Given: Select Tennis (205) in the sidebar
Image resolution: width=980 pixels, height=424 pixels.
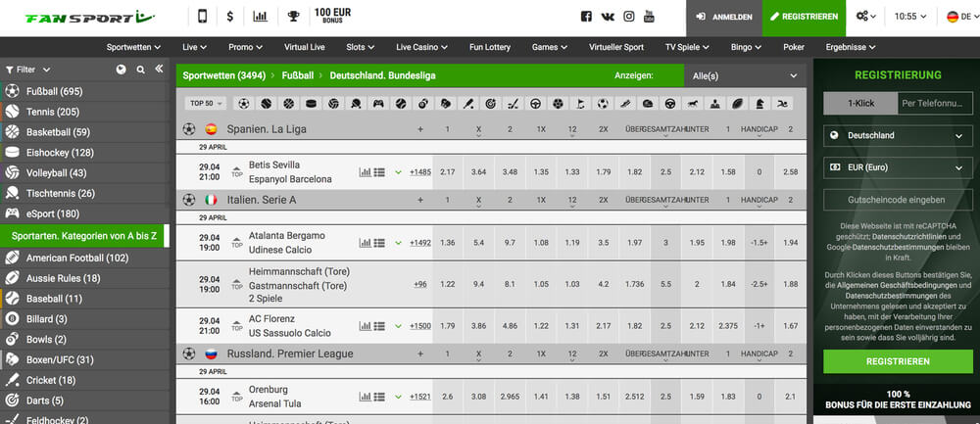Looking at the screenshot, I should 84,112.
